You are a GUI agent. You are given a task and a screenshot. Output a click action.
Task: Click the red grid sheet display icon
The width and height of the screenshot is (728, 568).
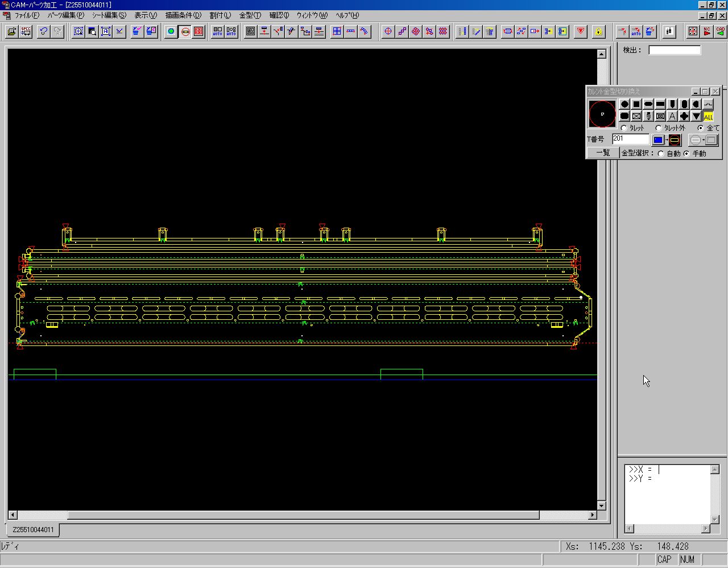click(x=198, y=31)
